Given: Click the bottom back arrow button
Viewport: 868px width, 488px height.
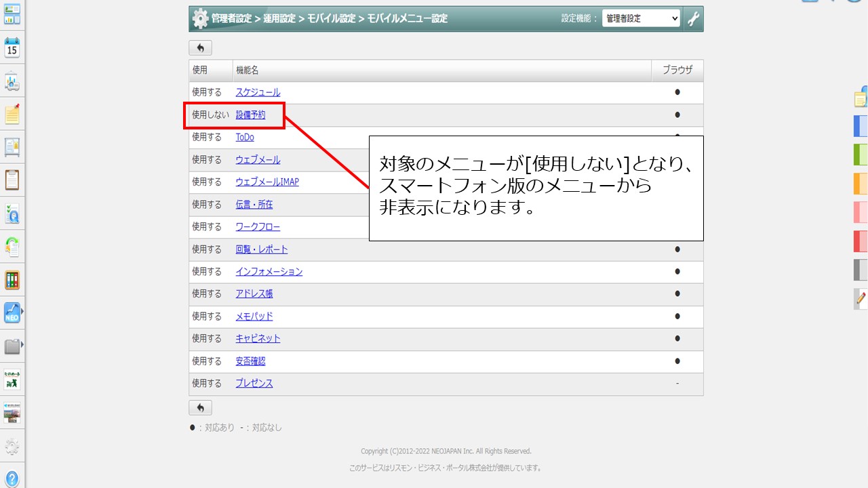Looking at the screenshot, I should pos(200,407).
